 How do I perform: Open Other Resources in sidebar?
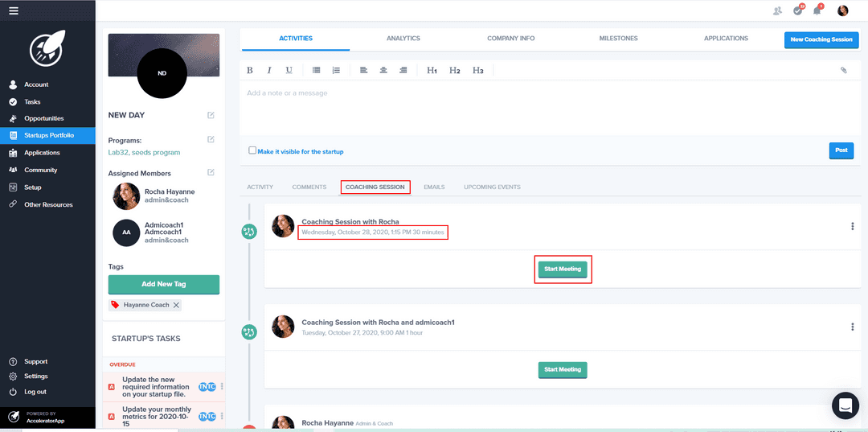[x=48, y=204]
